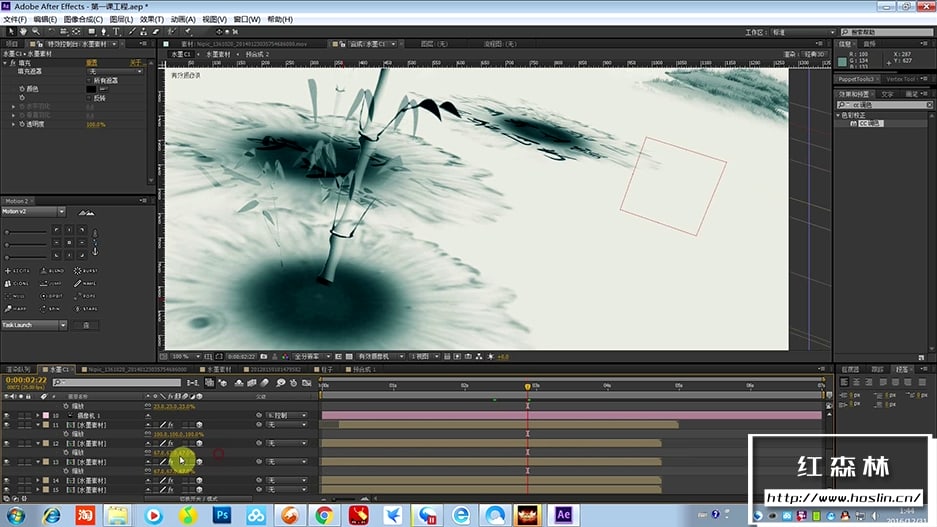Click the region of interest icon

338,357
